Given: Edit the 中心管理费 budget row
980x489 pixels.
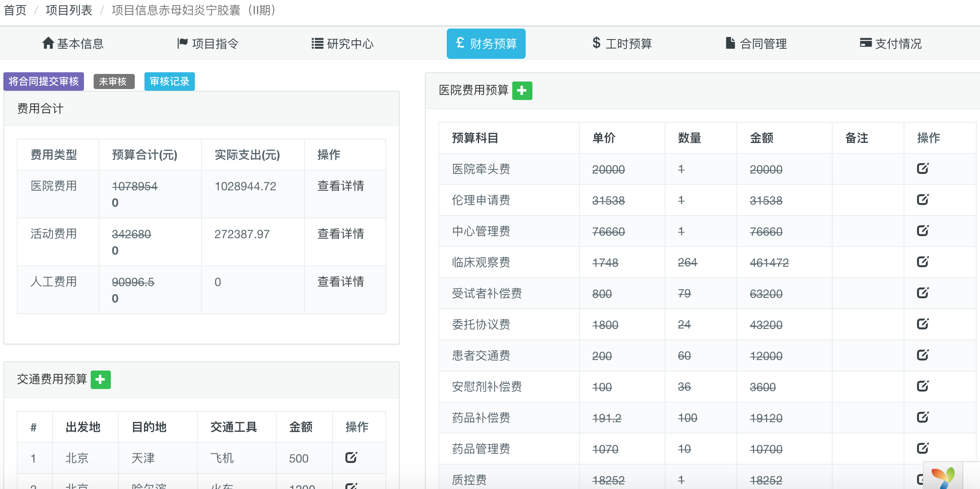Looking at the screenshot, I should click(x=922, y=231).
